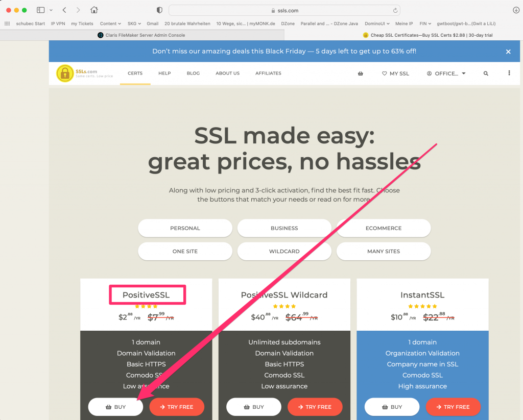Select the BUSINESS filter button
Viewport: 523px width, 420px height.
284,228
